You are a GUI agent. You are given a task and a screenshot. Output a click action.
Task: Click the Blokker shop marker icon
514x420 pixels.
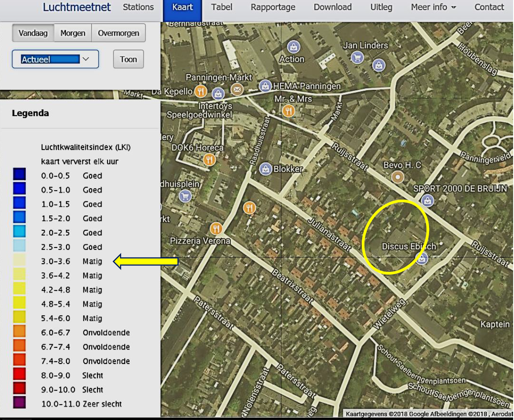265,169
